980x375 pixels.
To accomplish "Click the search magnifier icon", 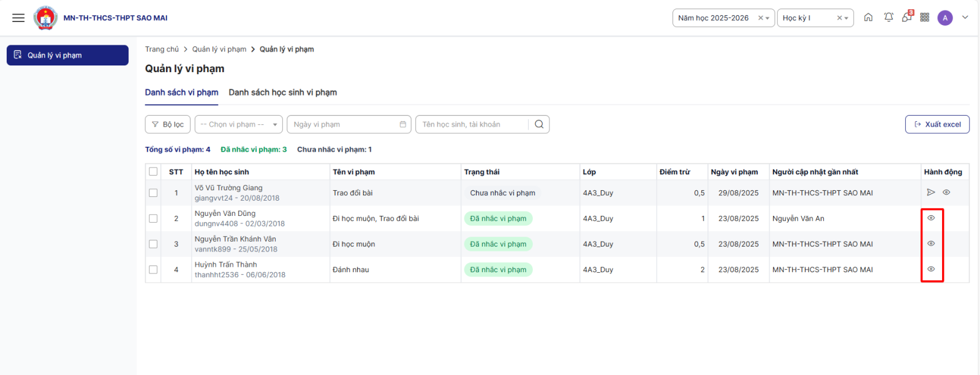I will [539, 124].
